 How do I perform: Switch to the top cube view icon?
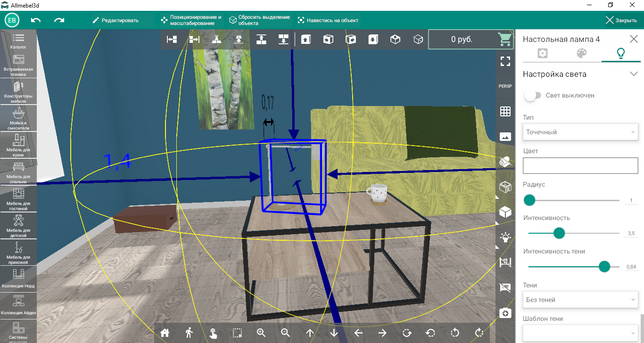306,40
